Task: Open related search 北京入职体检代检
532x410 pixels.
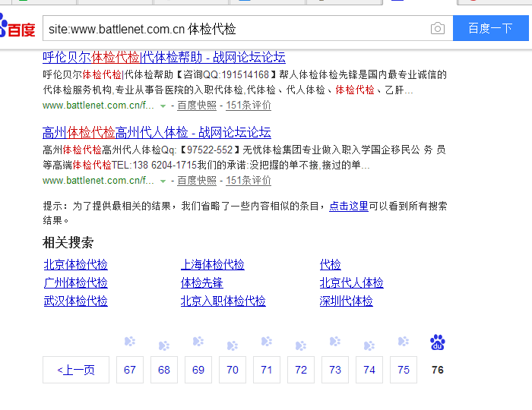Action: [x=223, y=301]
